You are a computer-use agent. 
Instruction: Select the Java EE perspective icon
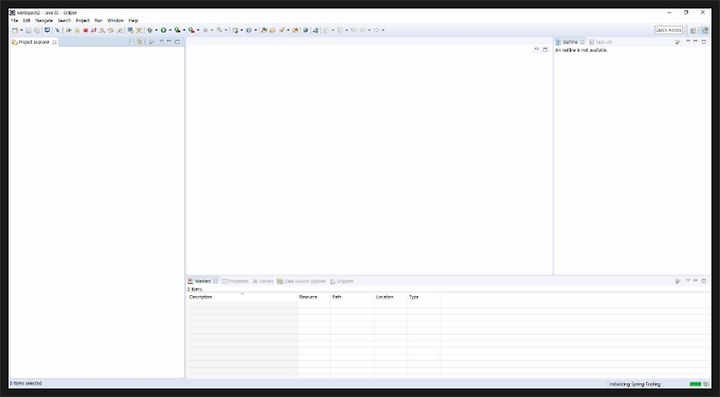pos(704,30)
